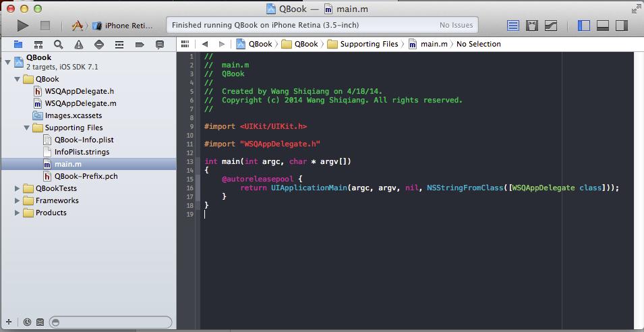This screenshot has width=644, height=332.
Task: Show the Find navigator
Action: (x=58, y=45)
